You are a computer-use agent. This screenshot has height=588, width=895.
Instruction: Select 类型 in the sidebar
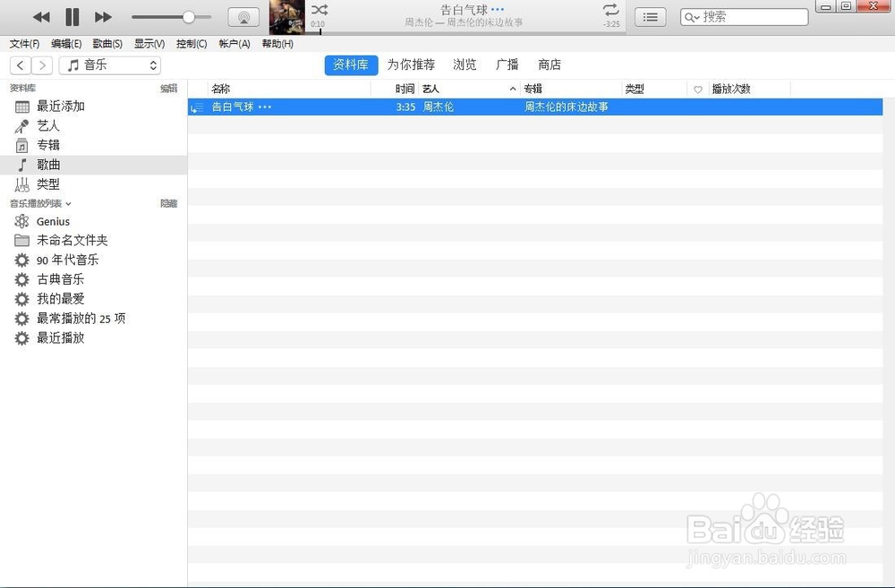point(94,184)
